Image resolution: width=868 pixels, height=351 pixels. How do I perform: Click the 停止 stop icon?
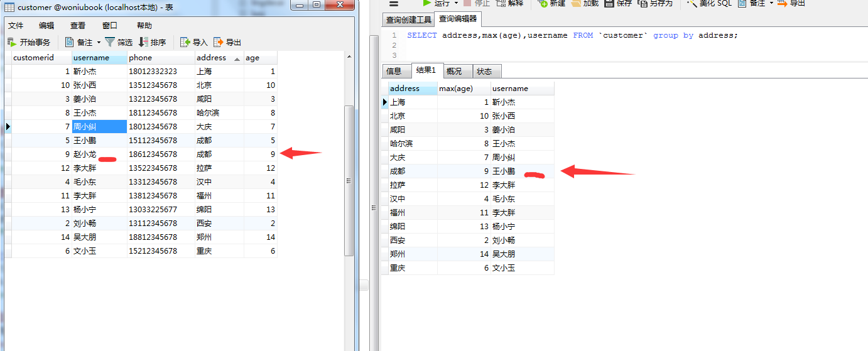tap(467, 3)
